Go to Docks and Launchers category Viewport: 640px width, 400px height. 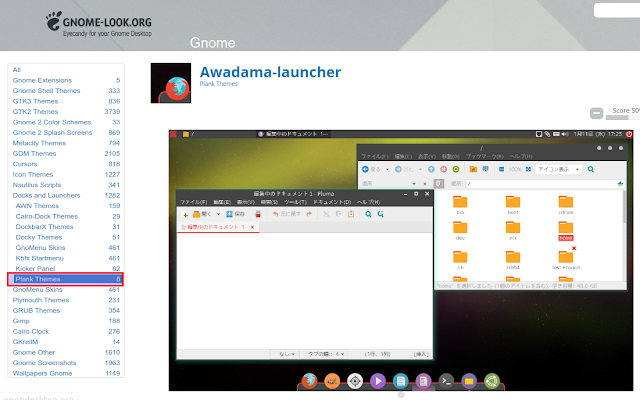coord(46,196)
